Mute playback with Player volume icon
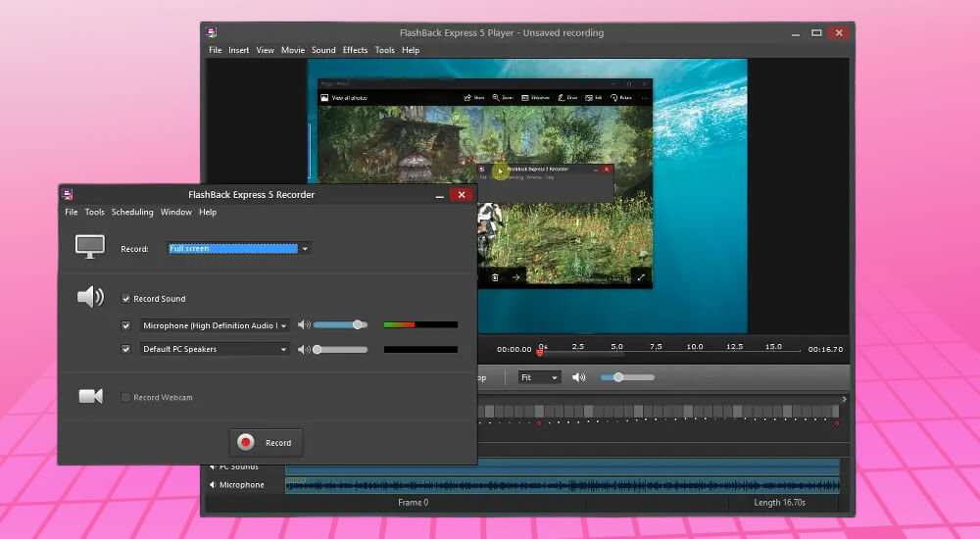The height and width of the screenshot is (539, 980). point(579,377)
